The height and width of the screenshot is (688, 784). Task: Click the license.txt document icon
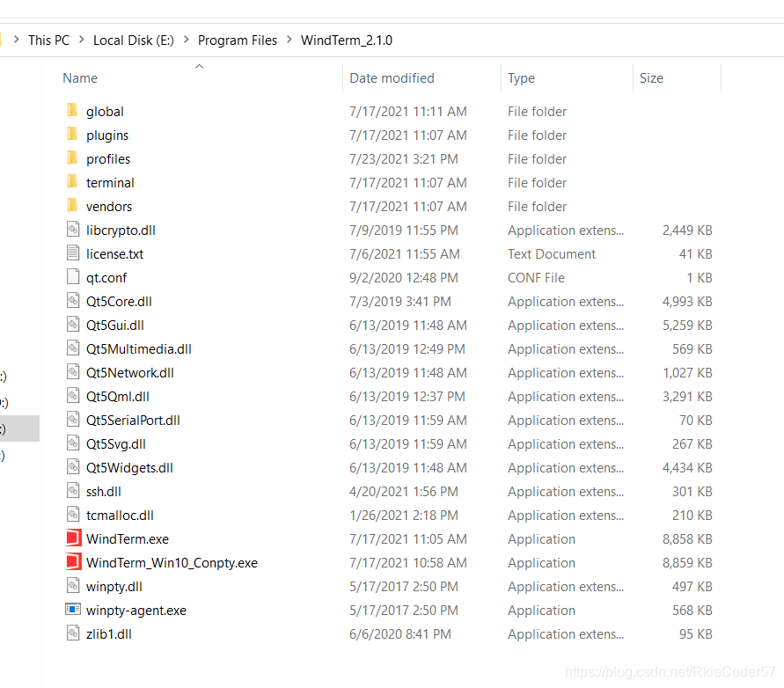click(x=73, y=253)
